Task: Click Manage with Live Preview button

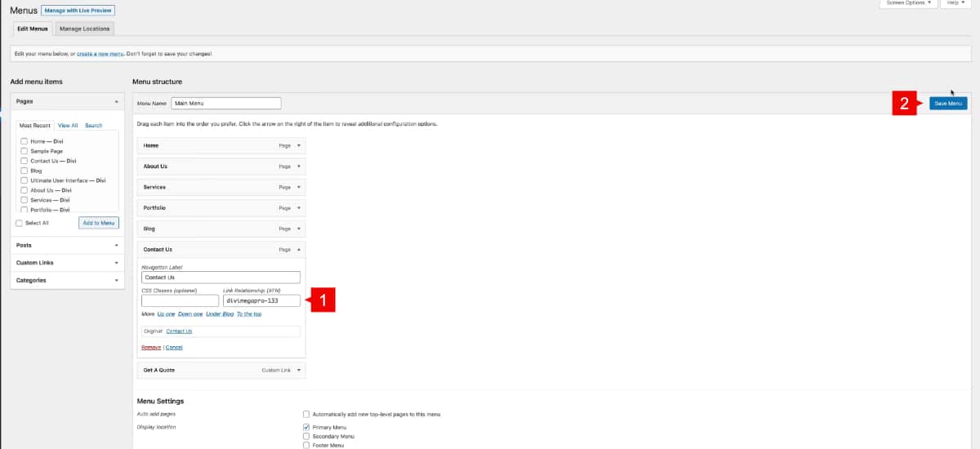Action: (78, 11)
